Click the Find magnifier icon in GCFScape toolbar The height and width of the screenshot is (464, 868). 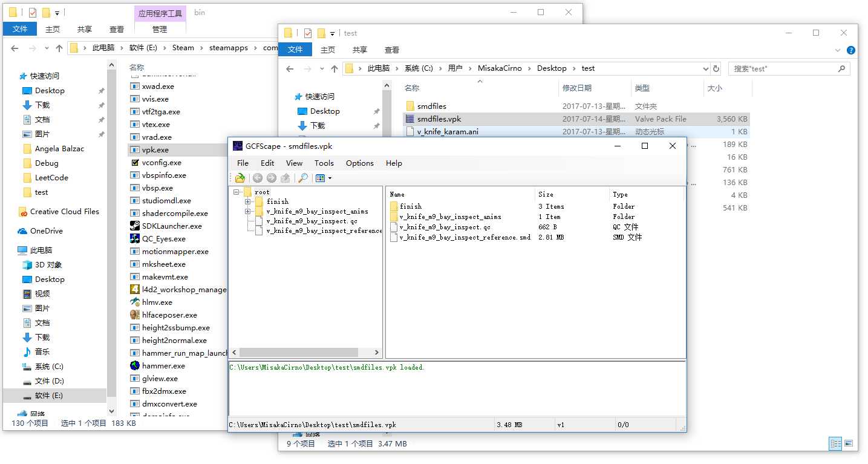pos(303,178)
